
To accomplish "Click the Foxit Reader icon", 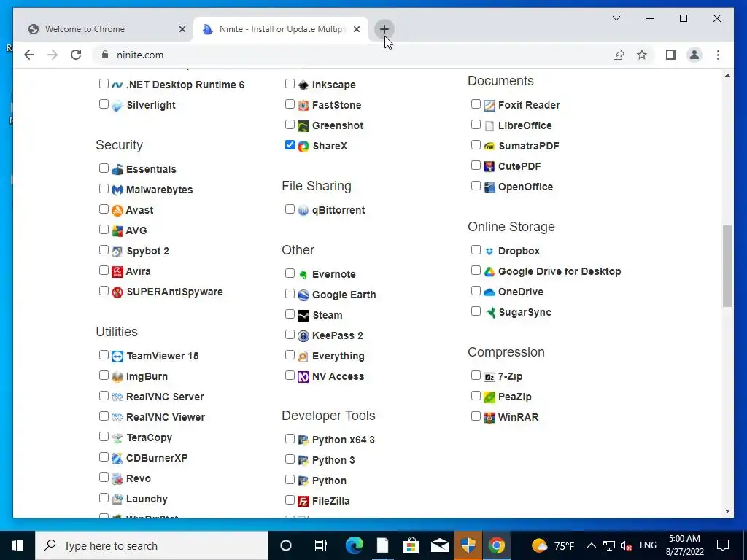I will click(x=489, y=105).
